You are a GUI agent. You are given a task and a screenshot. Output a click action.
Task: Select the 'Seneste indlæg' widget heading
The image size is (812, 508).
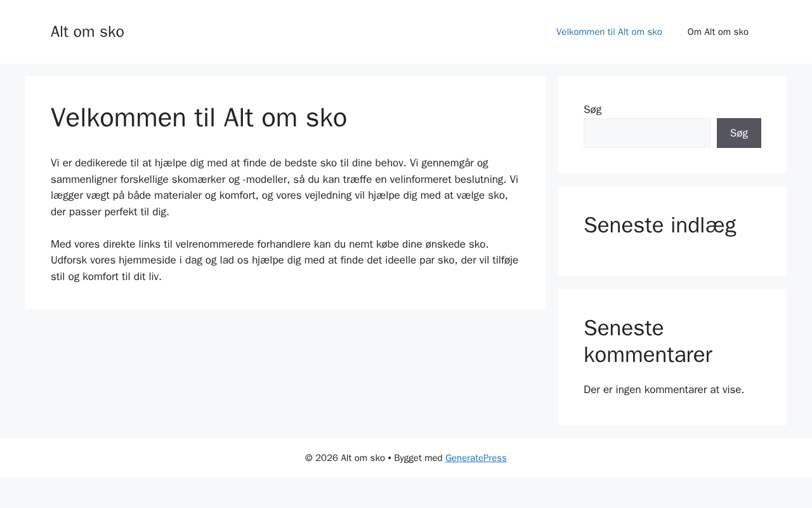(x=660, y=225)
